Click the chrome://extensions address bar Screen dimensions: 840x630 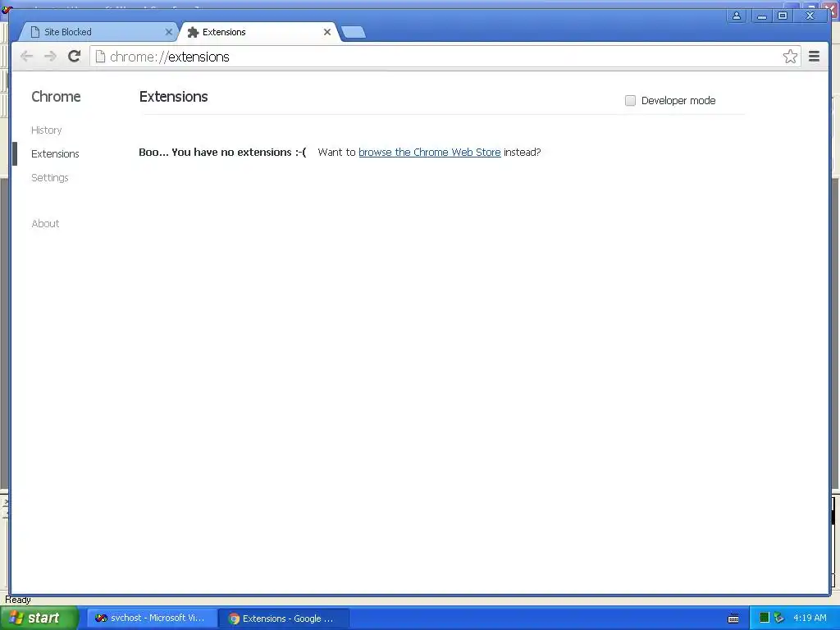tap(445, 57)
